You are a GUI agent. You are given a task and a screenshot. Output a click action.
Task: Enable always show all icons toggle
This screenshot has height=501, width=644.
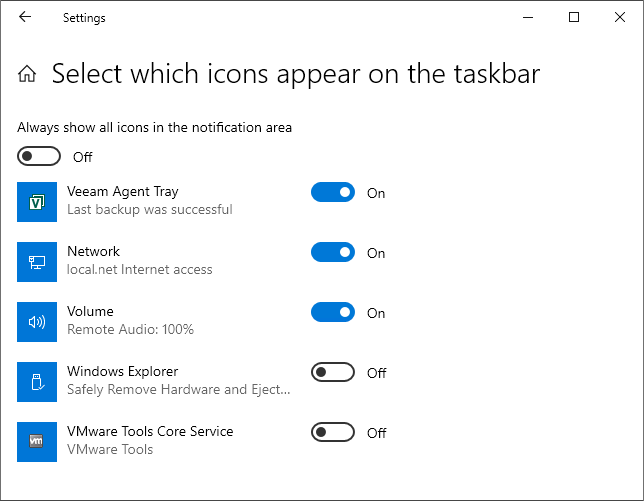[39, 157]
